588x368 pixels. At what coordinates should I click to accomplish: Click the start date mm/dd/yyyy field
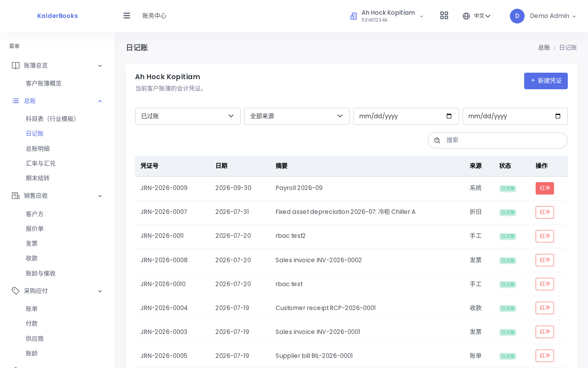pyautogui.click(x=406, y=116)
